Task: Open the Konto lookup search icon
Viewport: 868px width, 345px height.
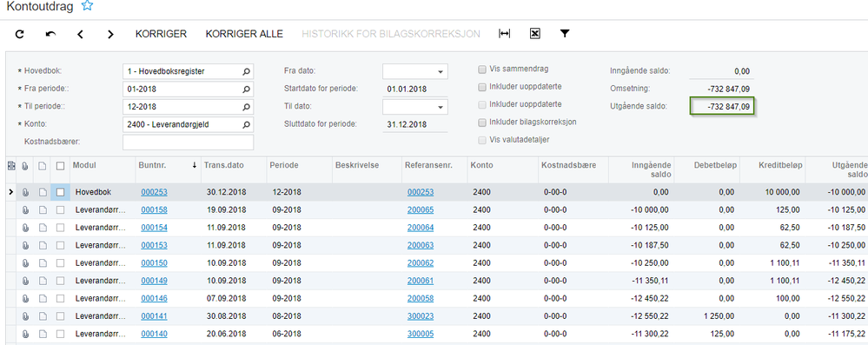Action: pos(247,124)
